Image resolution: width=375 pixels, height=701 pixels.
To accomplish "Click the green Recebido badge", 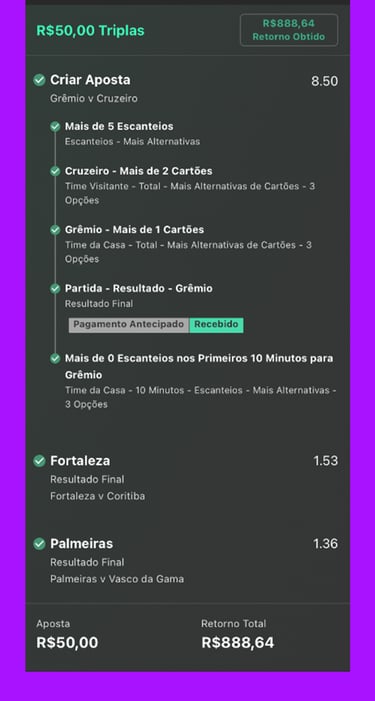I will 216,325.
